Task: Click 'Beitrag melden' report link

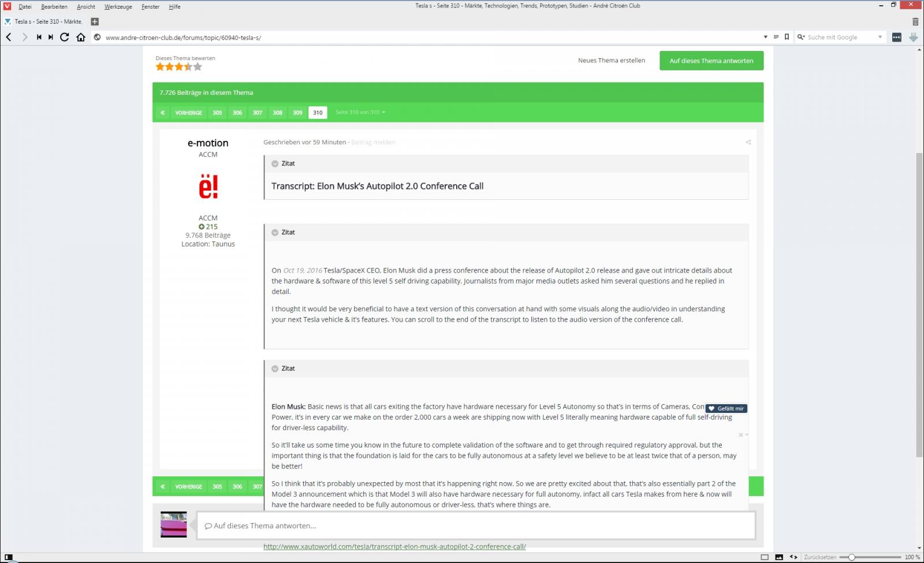Action: pyautogui.click(x=373, y=143)
